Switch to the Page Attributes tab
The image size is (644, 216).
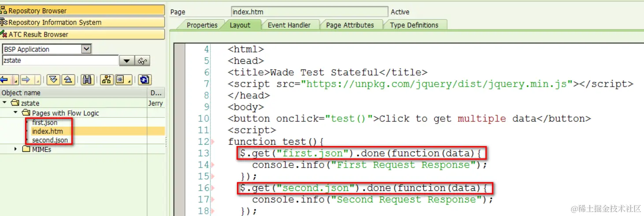[350, 25]
